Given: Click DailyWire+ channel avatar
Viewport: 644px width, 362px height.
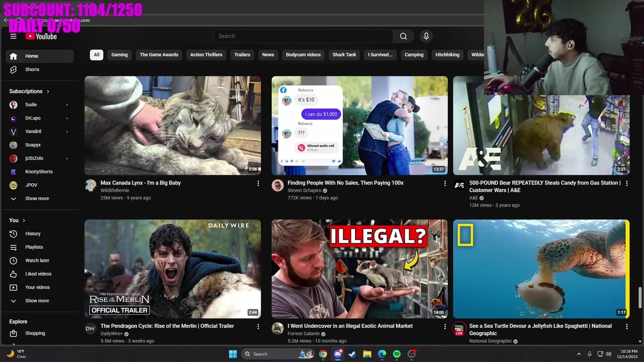Looking at the screenshot, I should click(x=91, y=328).
